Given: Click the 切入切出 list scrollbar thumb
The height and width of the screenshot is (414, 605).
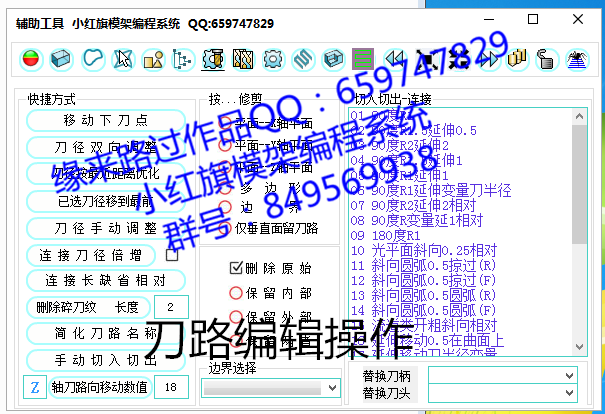Looking at the screenshot, I should [579, 184].
